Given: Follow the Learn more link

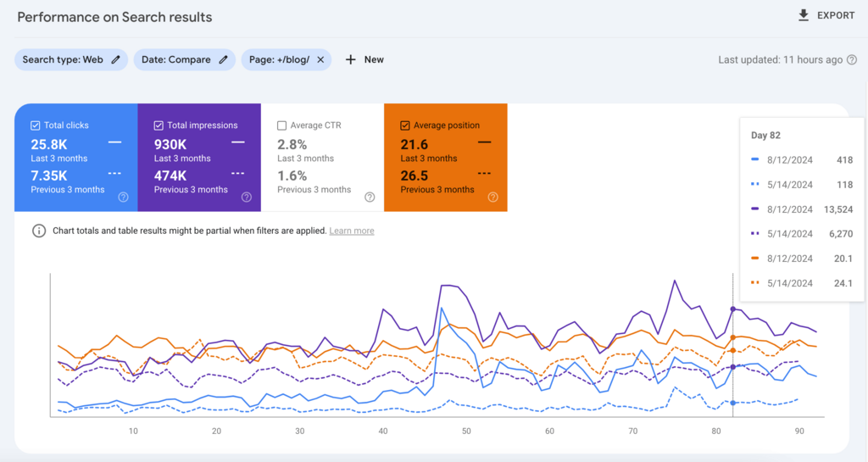Looking at the screenshot, I should pyautogui.click(x=351, y=231).
